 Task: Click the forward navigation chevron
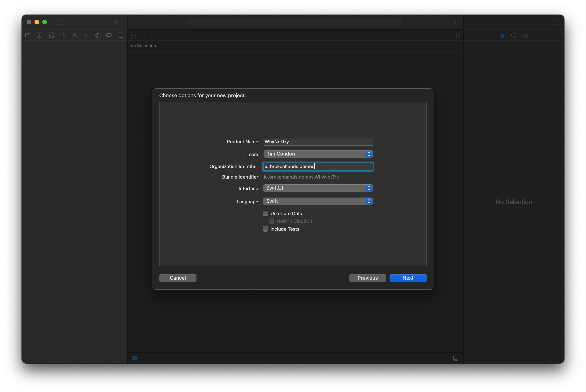point(152,35)
